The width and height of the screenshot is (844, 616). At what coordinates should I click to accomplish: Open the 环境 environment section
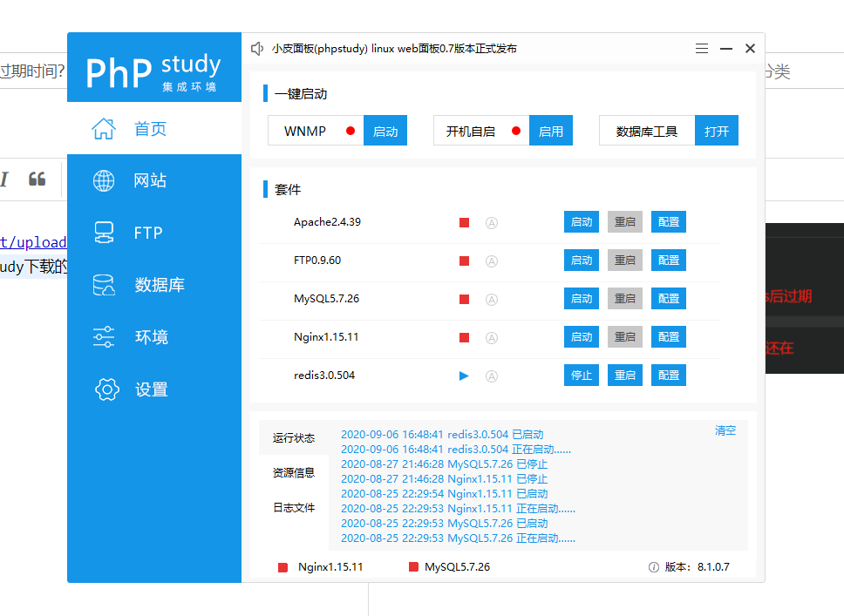pos(154,337)
